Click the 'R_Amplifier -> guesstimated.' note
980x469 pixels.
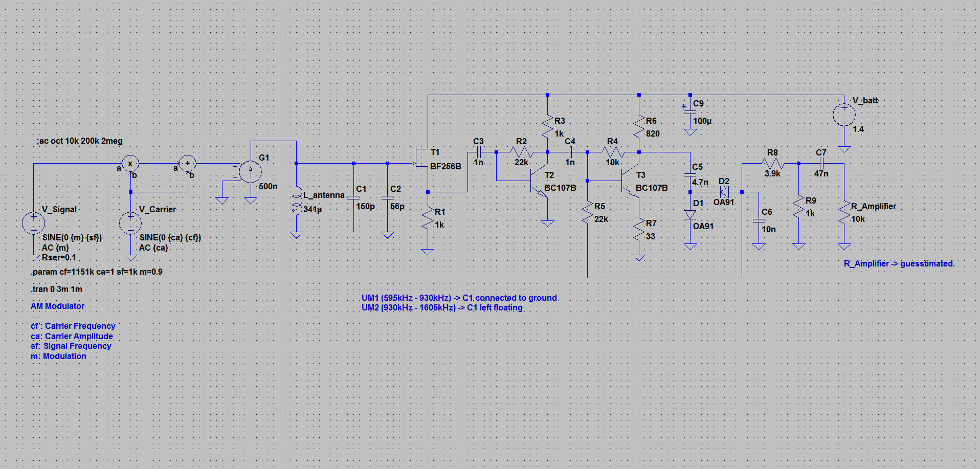[x=899, y=264]
